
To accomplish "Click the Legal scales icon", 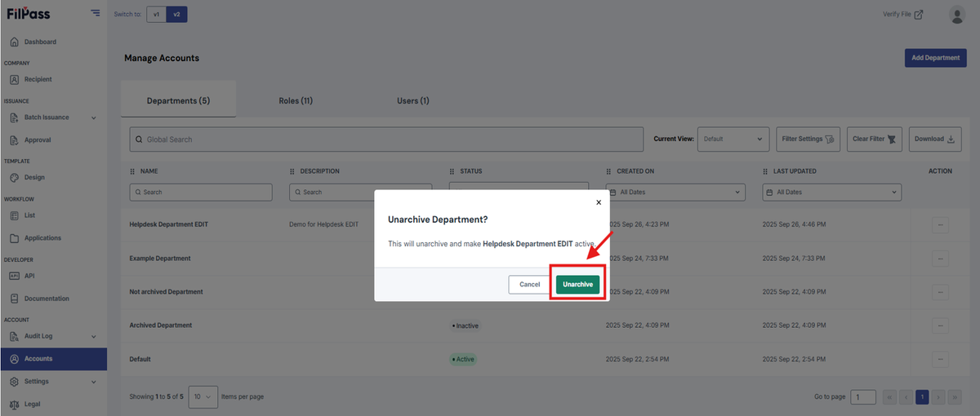I will (x=15, y=404).
